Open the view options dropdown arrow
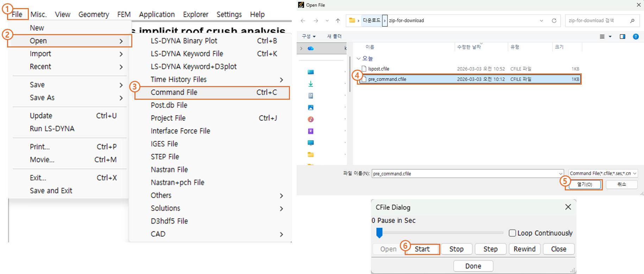 pyautogui.click(x=610, y=37)
